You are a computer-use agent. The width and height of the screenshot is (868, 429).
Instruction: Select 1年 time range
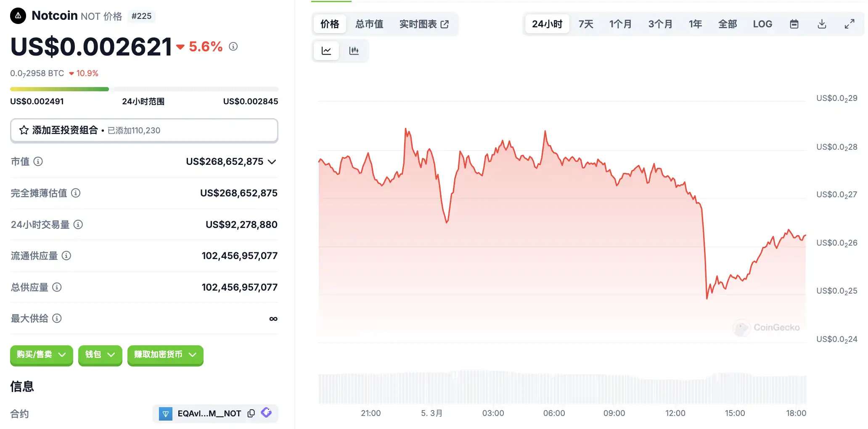pos(695,24)
